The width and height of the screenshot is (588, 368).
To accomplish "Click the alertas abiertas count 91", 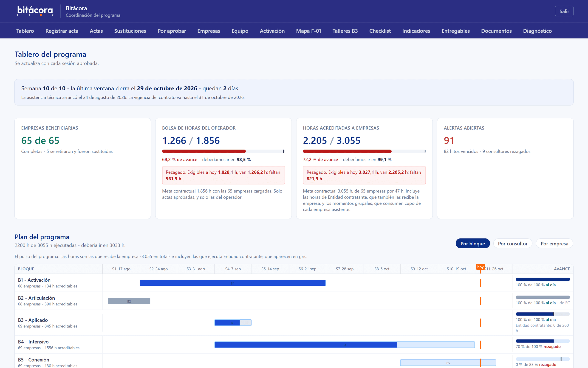I will [449, 141].
